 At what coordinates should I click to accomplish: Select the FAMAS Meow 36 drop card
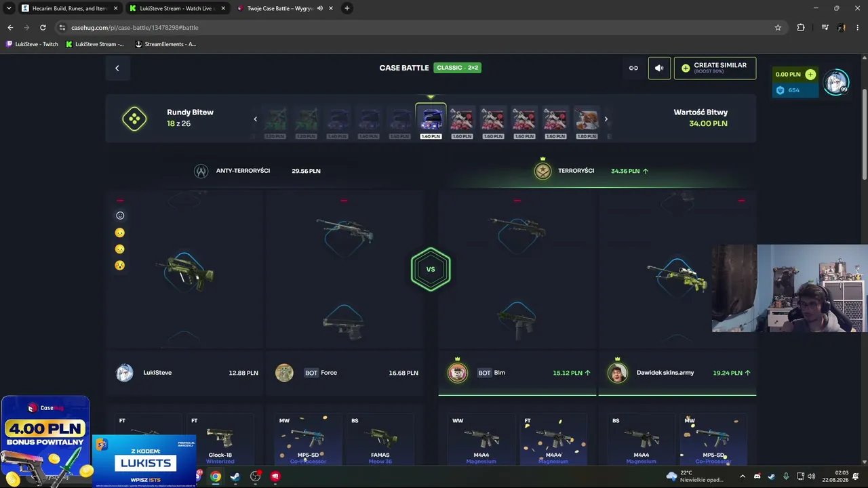(380, 440)
